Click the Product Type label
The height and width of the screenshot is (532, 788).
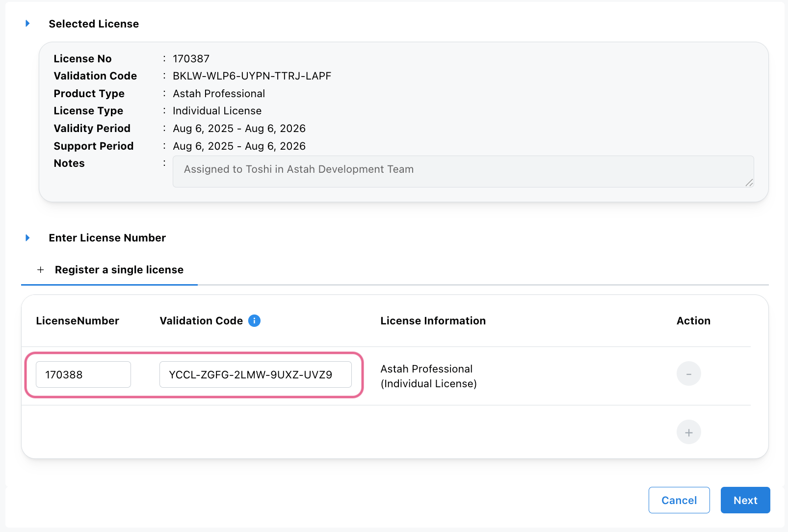point(89,94)
